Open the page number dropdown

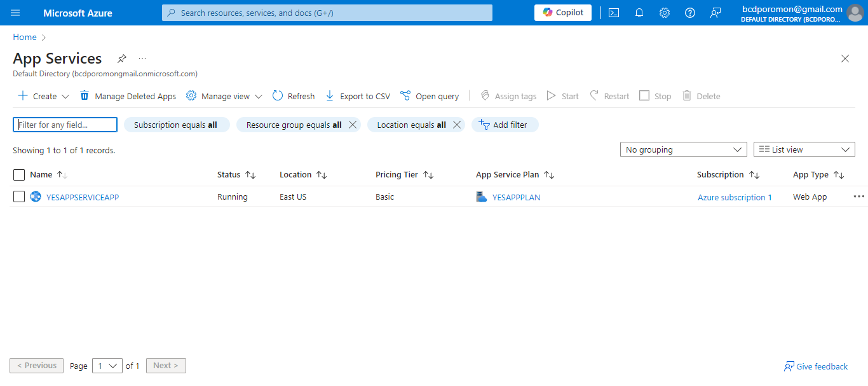107,366
